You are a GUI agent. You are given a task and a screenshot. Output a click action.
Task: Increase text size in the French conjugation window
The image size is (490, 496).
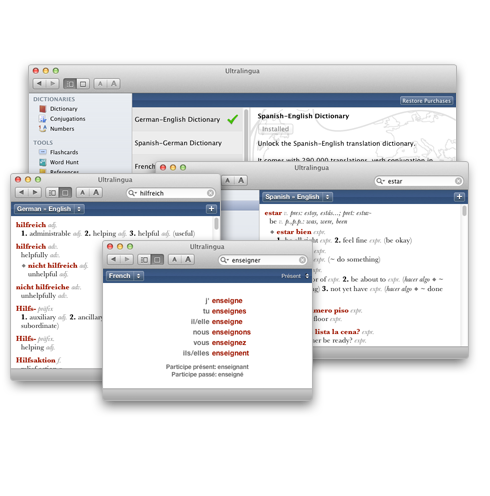pos(188,260)
